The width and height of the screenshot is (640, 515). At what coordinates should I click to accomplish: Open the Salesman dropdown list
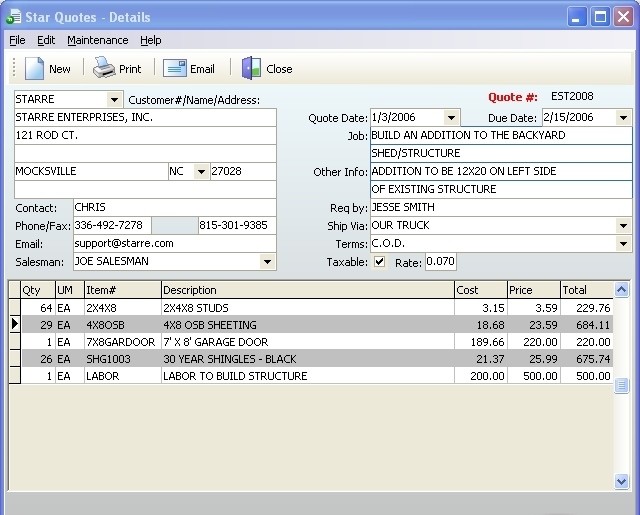coord(267,262)
